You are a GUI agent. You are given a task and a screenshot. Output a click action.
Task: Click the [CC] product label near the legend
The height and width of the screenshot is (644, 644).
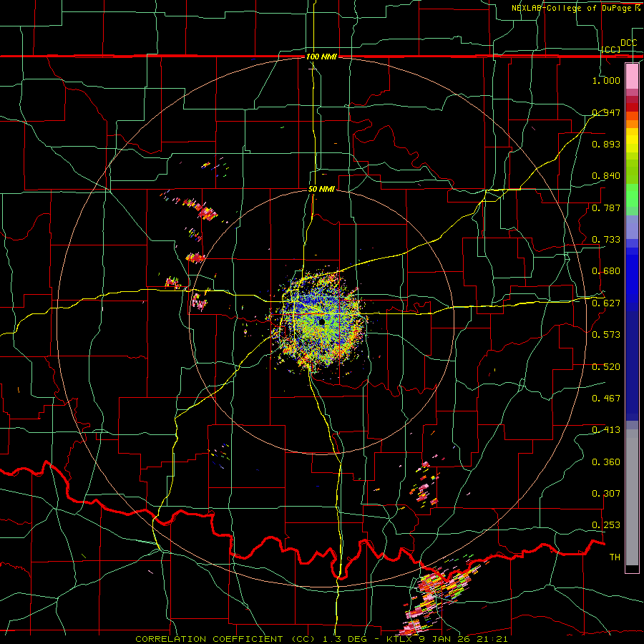tap(611, 49)
